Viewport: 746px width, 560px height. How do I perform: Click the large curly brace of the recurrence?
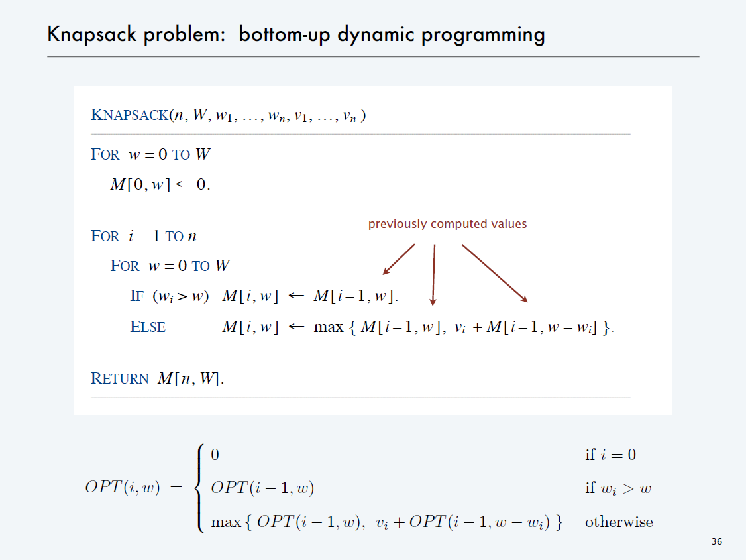(197, 488)
